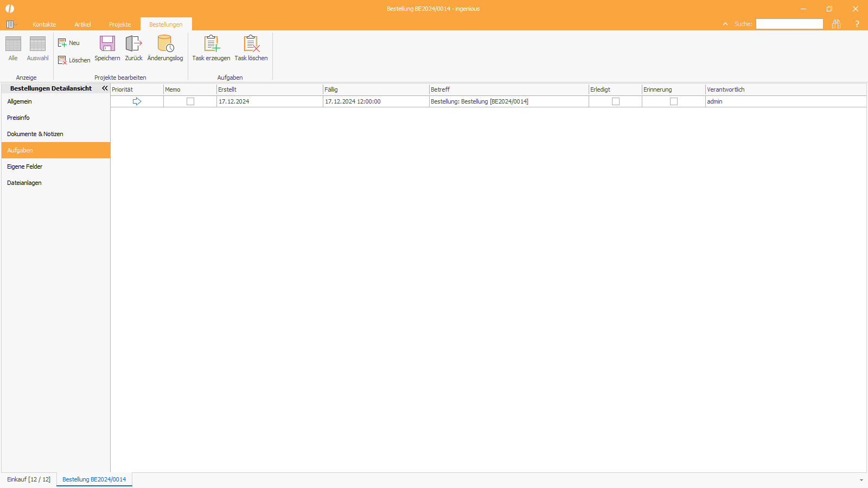Collapse the Bestellungen Detailansicht sidebar
The height and width of the screenshot is (488, 868).
tap(105, 88)
